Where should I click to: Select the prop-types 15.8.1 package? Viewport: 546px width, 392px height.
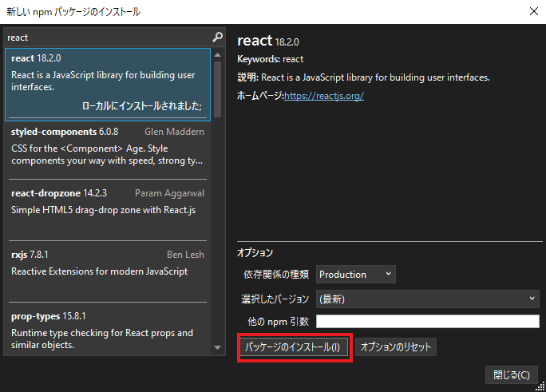click(x=108, y=329)
